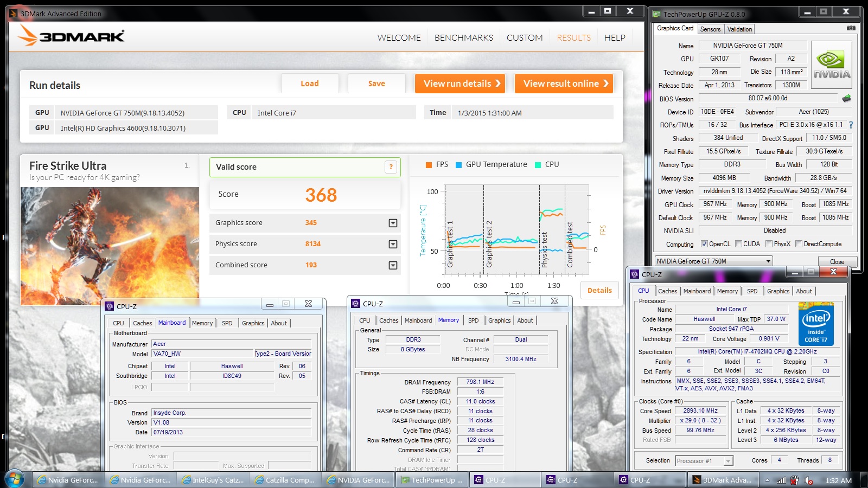The width and height of the screenshot is (868, 488).
Task: Expand the Physics score details
Action: pyautogui.click(x=393, y=244)
